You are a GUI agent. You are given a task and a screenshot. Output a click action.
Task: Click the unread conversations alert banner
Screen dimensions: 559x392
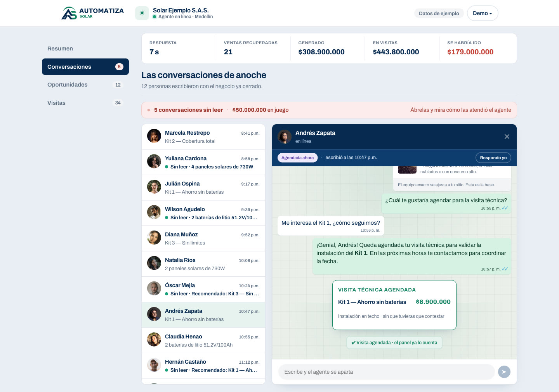pos(329,110)
